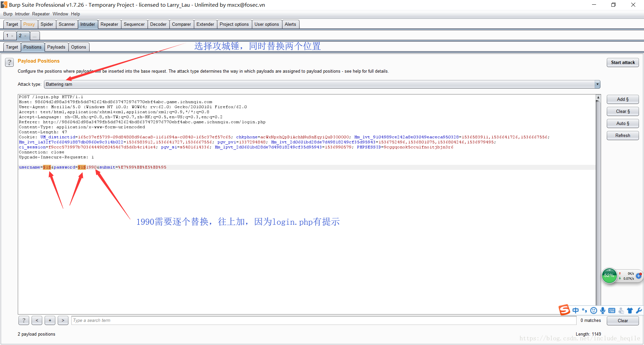This screenshot has height=345, width=644.
Task: Click the first §1§ username payload marker
Action: coord(47,167)
